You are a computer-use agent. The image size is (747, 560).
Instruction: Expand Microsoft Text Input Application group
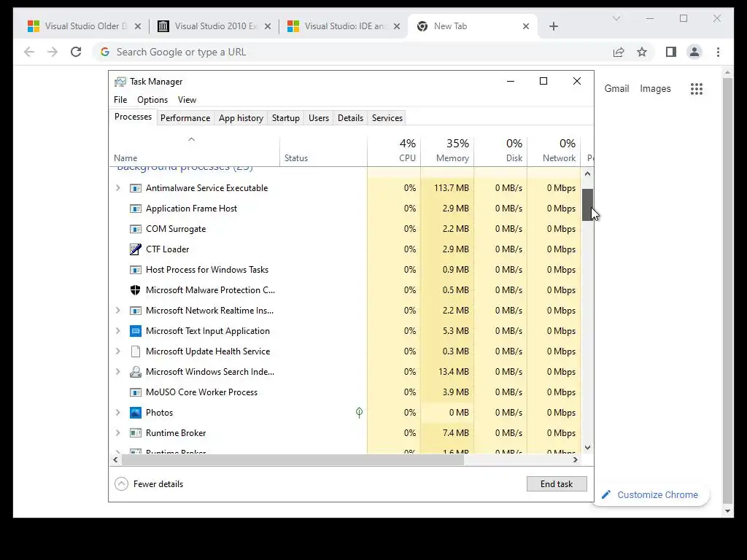(x=118, y=331)
